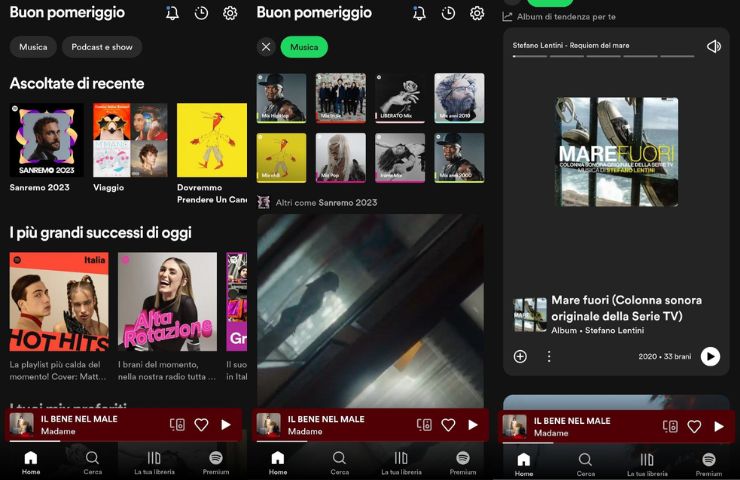The image size is (740, 480).
Task: Open three-dot options for Mare fuori album
Action: [548, 356]
